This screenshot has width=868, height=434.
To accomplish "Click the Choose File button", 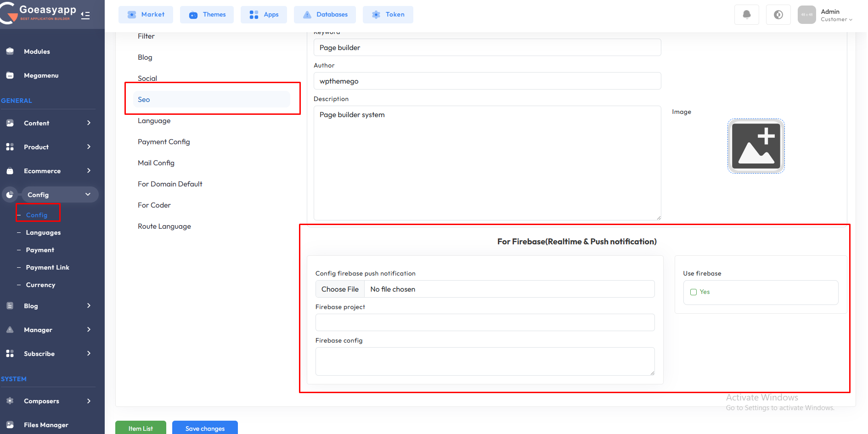I will 340,289.
